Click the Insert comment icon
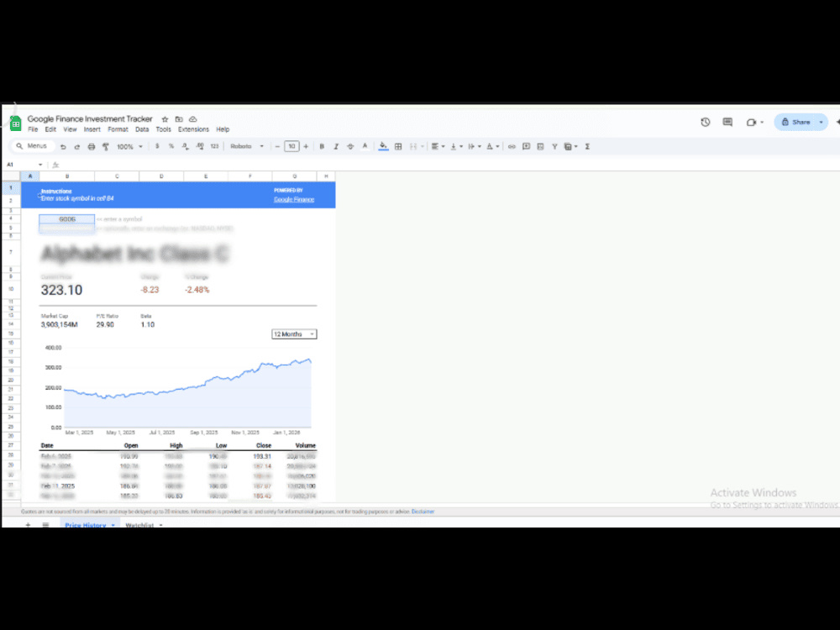The height and width of the screenshot is (630, 840). [x=526, y=146]
